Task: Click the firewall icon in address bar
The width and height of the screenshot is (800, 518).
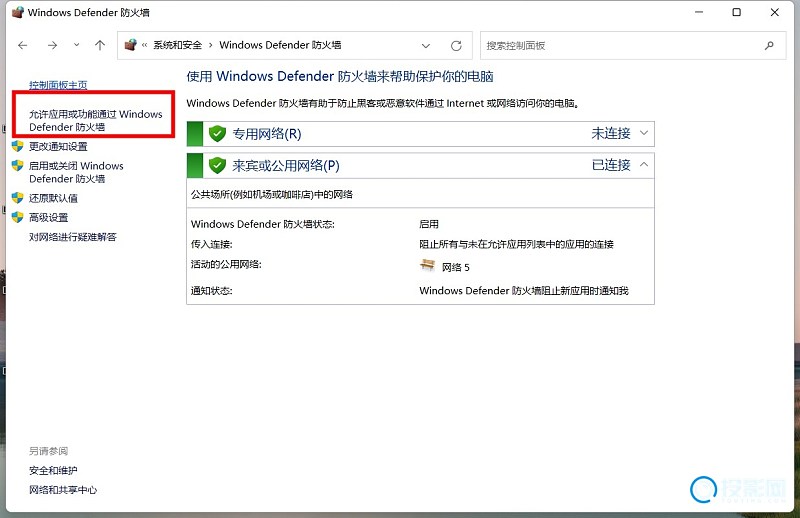Action: tap(130, 45)
